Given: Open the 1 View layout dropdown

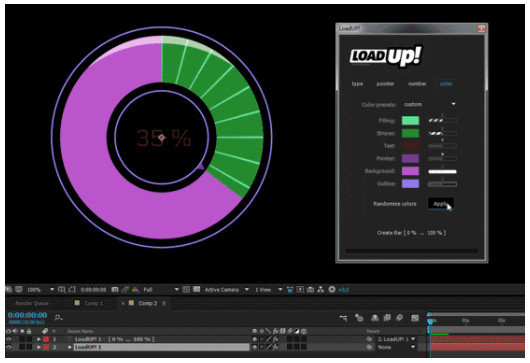Looking at the screenshot, I should (269, 289).
